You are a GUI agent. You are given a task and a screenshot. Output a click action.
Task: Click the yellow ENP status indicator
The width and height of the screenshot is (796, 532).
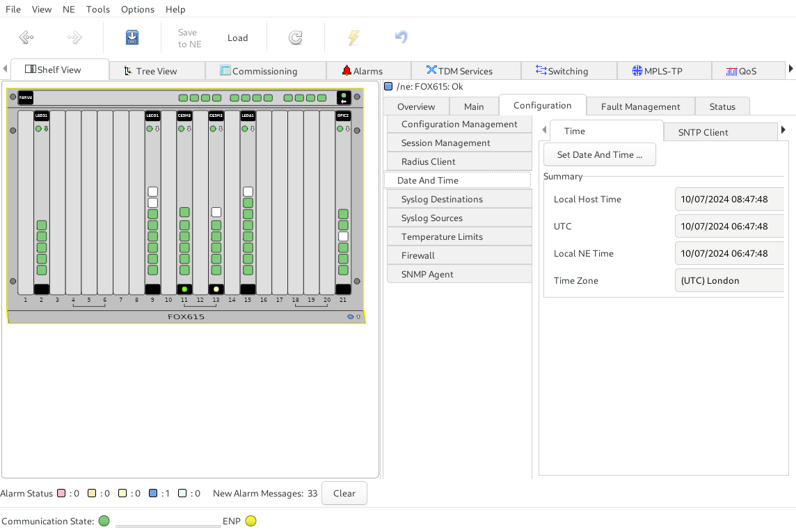click(251, 521)
